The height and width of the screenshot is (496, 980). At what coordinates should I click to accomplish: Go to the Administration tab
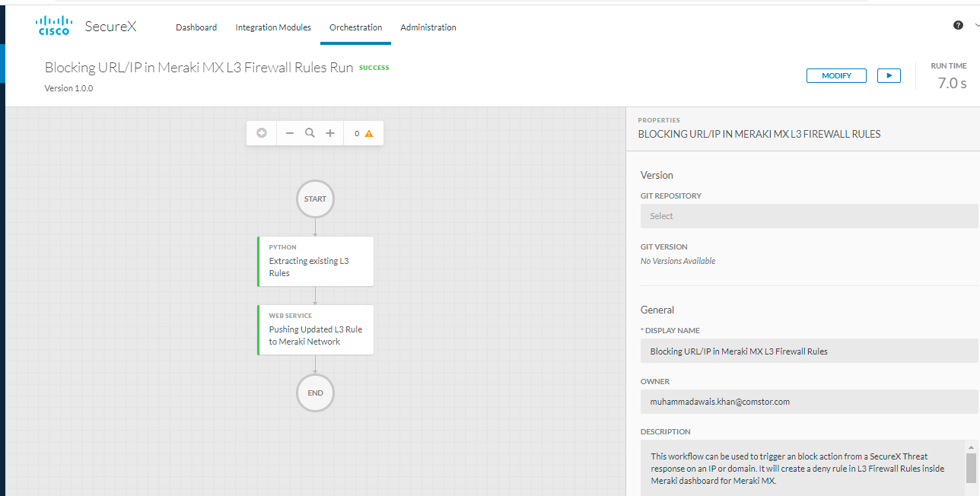tap(428, 27)
